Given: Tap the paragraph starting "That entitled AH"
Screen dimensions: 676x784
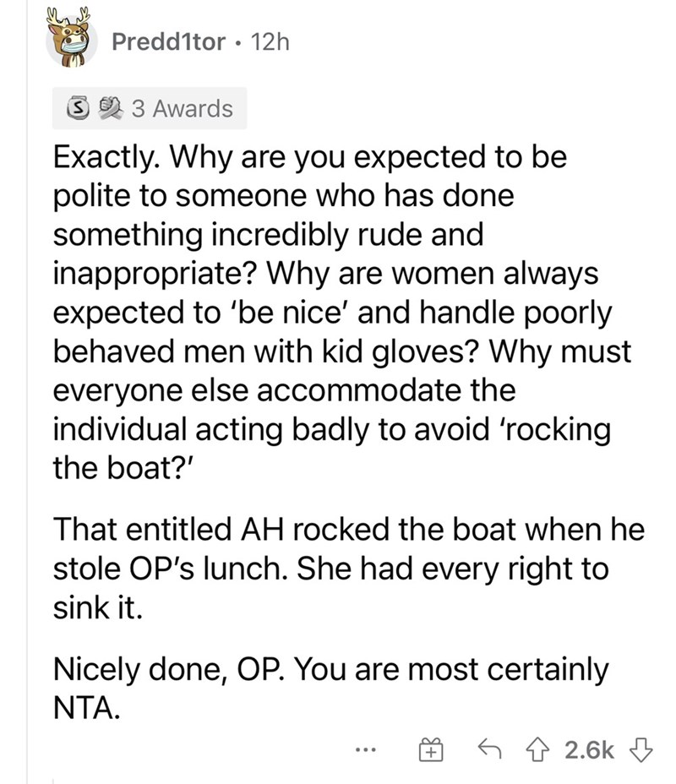Looking at the screenshot, I should pyautogui.click(x=349, y=569).
